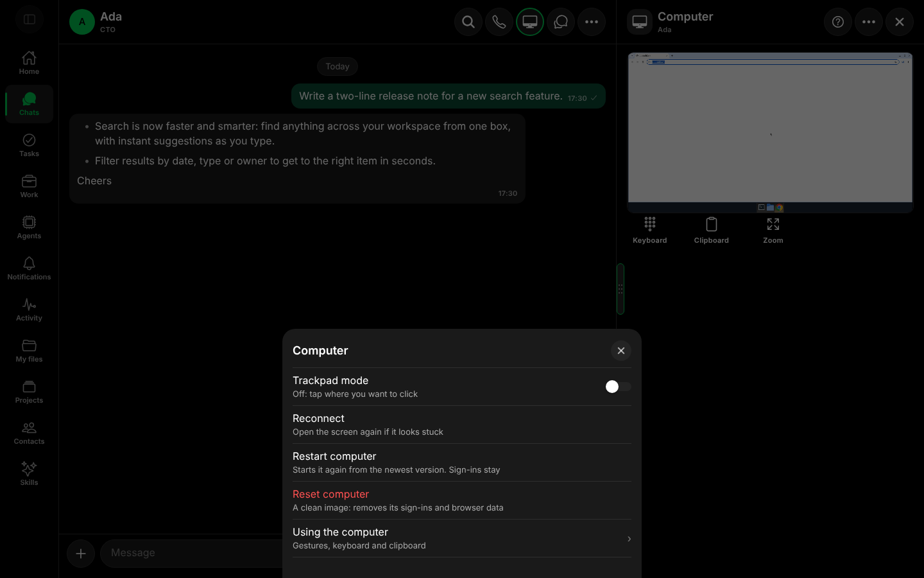The width and height of the screenshot is (924, 578).
Task: Focus the Message input field
Action: pos(193,553)
